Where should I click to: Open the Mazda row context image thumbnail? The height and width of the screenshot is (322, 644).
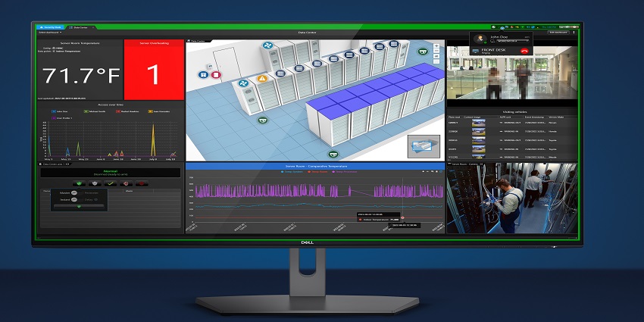pyautogui.click(x=479, y=157)
